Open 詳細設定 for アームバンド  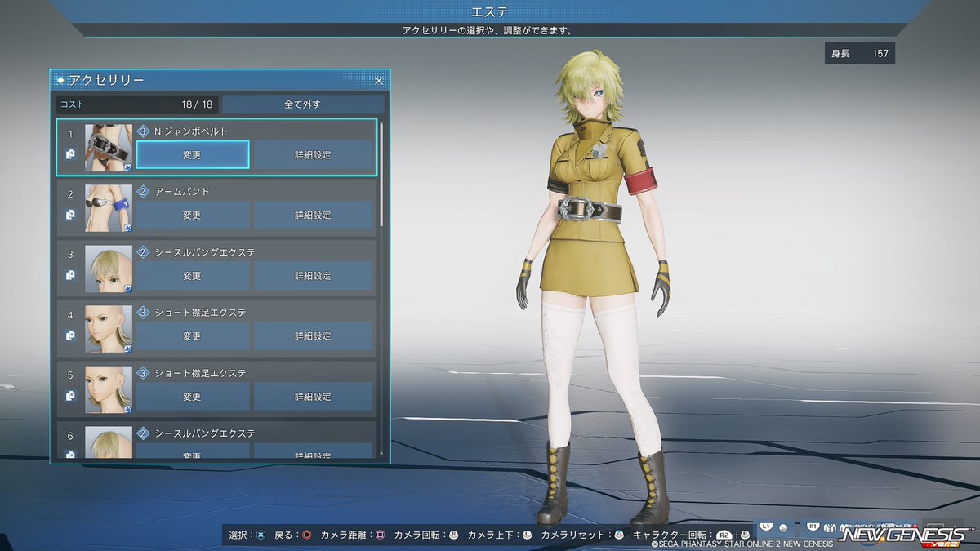click(313, 216)
